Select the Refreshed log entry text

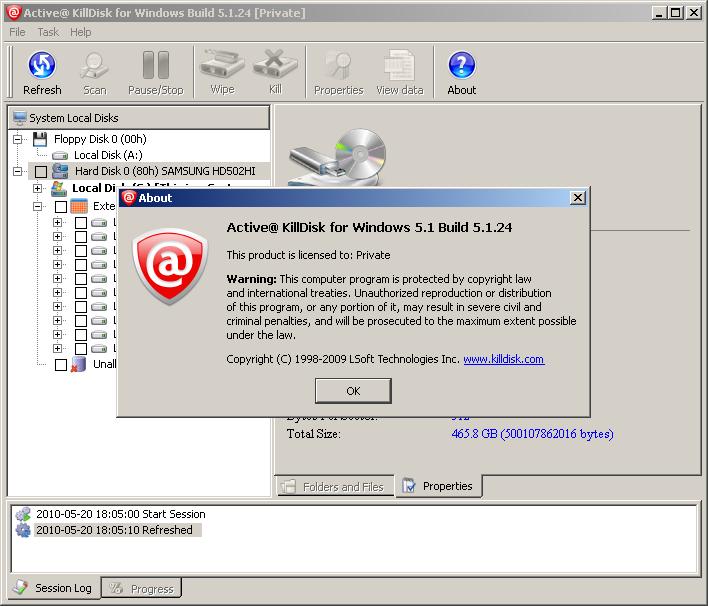click(114, 530)
